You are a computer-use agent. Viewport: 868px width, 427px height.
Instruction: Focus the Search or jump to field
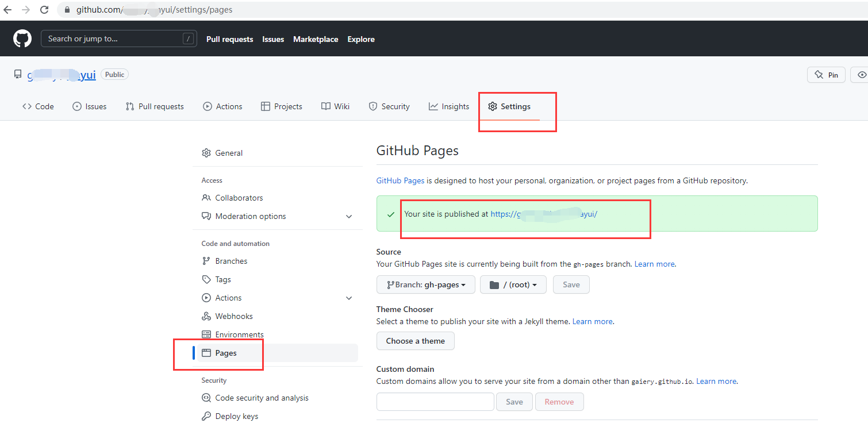tap(119, 39)
